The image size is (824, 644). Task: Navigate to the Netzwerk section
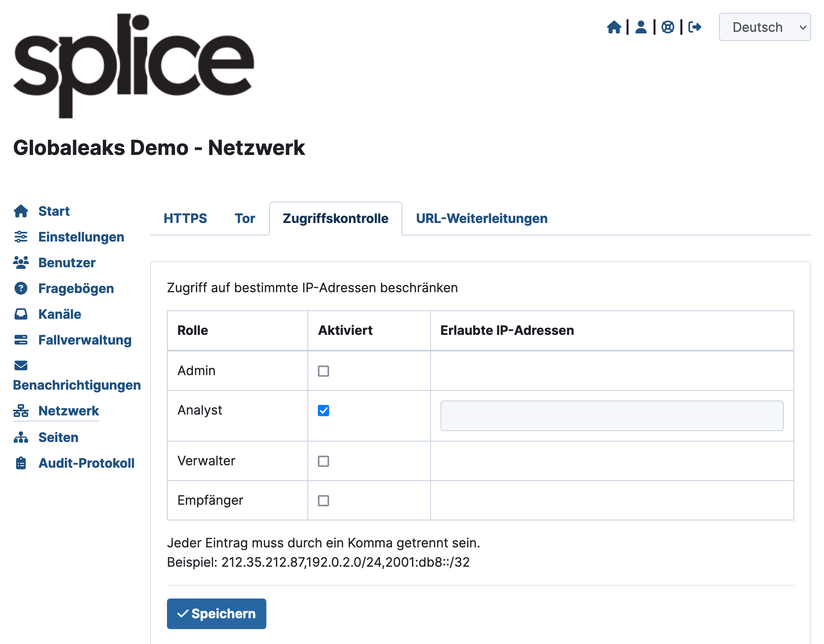pyautogui.click(x=70, y=411)
